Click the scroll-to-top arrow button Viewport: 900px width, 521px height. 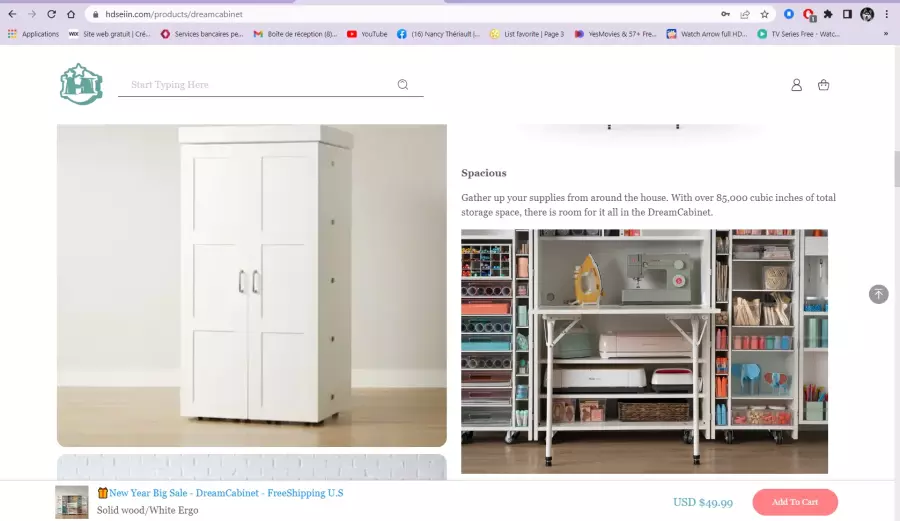878,294
